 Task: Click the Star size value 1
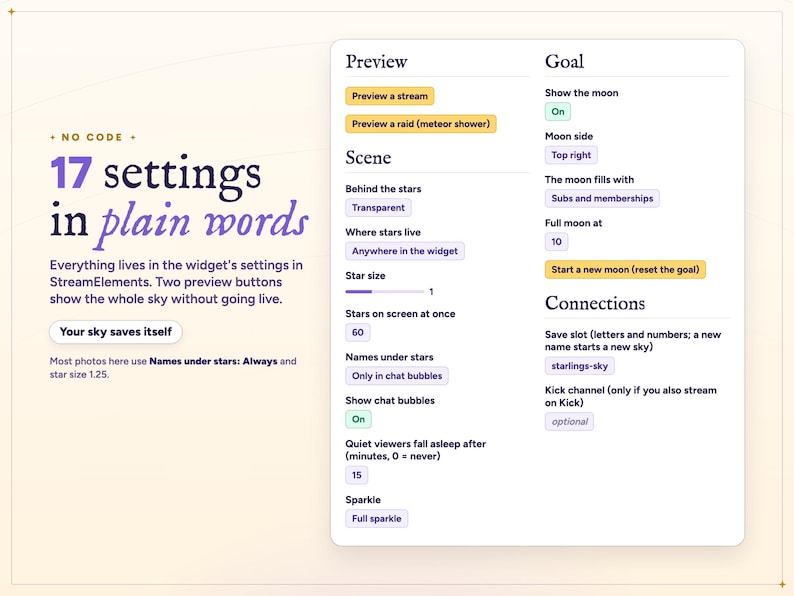(x=431, y=292)
